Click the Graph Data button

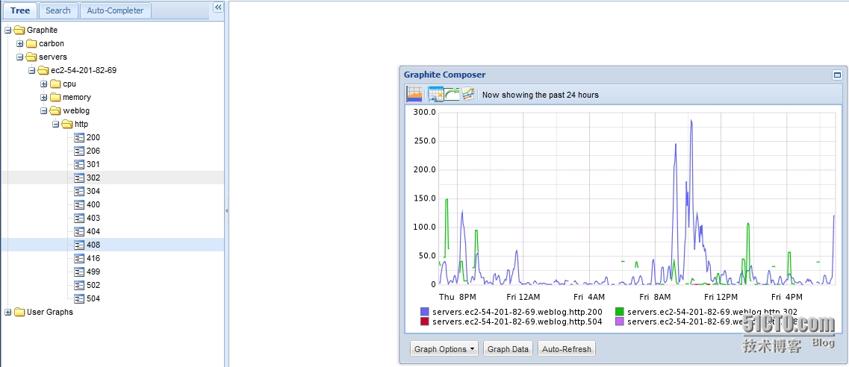tap(508, 349)
